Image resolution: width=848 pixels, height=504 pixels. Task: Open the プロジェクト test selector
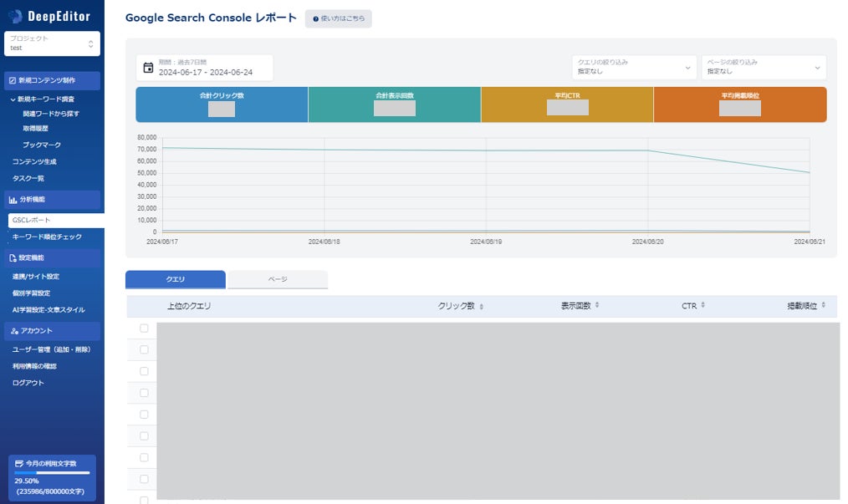click(52, 43)
